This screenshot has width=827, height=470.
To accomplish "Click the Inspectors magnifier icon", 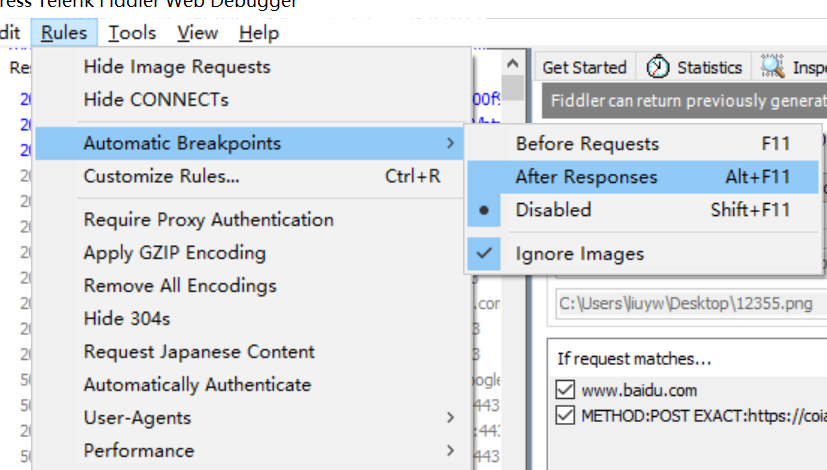I will (773, 66).
